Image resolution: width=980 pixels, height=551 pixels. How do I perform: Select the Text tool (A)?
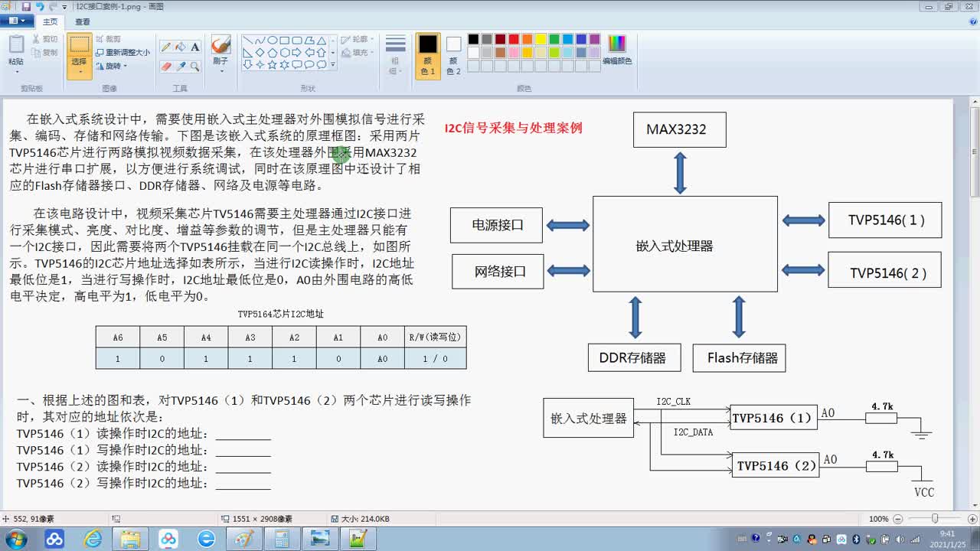[x=195, y=47]
